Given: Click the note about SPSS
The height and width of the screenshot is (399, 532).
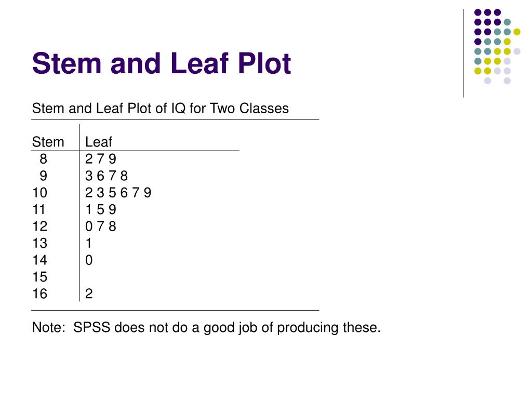Looking at the screenshot, I should point(206,327).
